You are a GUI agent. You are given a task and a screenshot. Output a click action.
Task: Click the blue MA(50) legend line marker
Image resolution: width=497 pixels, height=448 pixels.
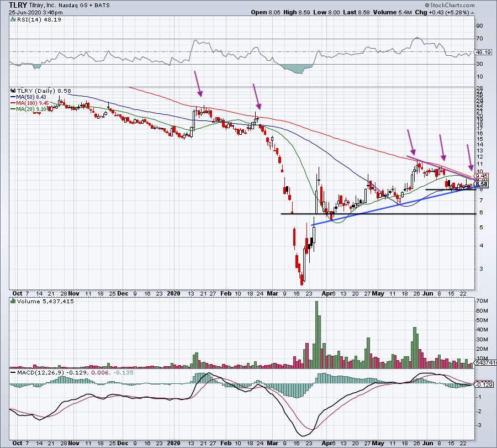pyautogui.click(x=13, y=97)
